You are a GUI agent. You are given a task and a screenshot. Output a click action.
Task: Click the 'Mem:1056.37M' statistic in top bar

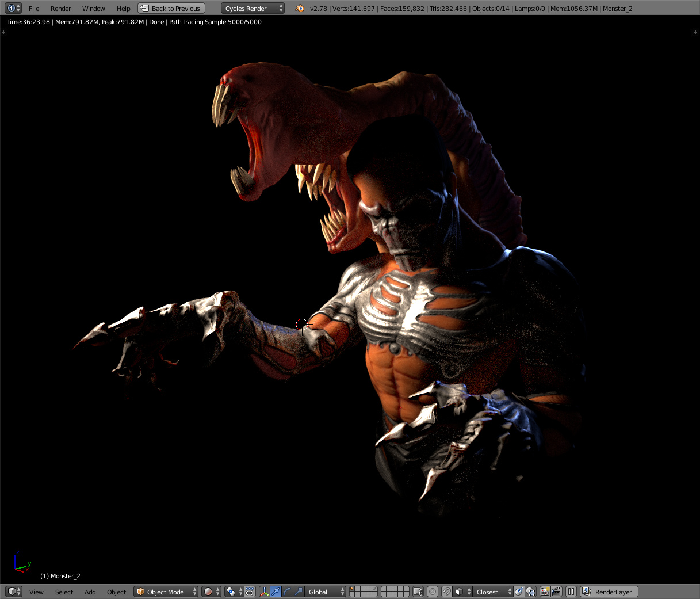574,9
